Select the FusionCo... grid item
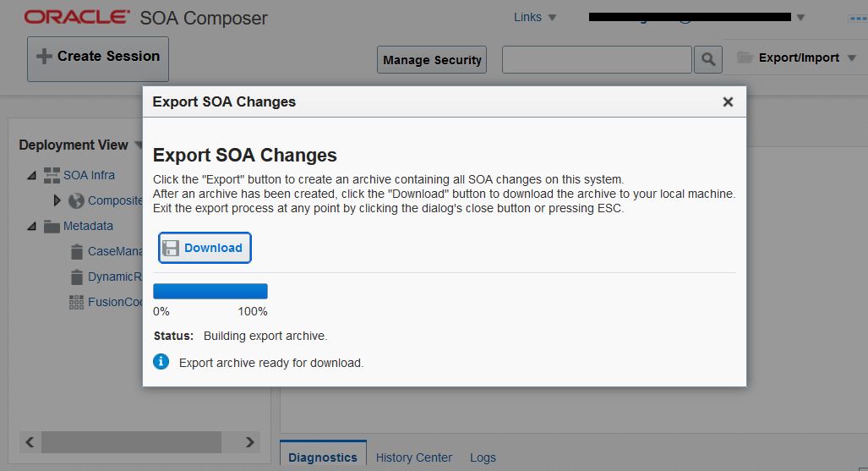The image size is (868, 471). pyautogui.click(x=115, y=302)
